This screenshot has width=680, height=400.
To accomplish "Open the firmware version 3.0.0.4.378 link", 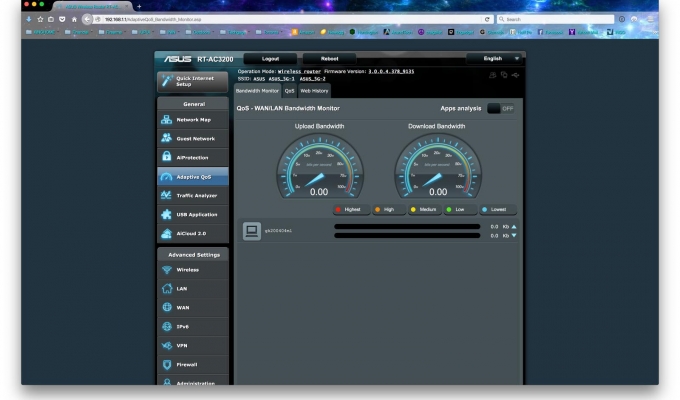I will coord(391,71).
